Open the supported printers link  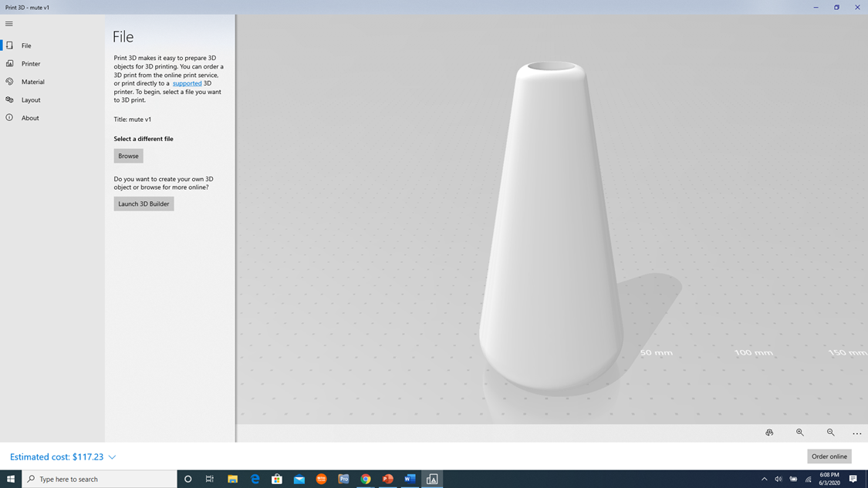187,82
